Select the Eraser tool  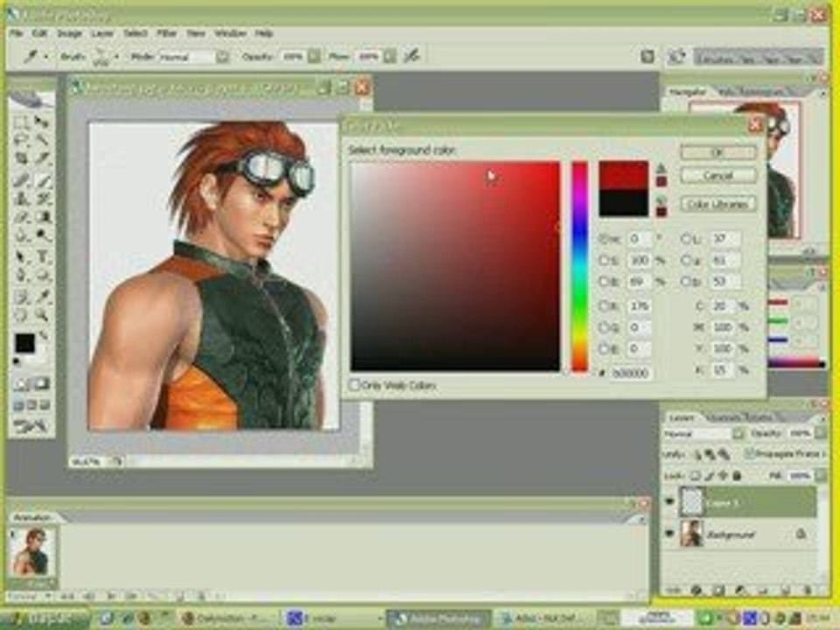pos(21,217)
